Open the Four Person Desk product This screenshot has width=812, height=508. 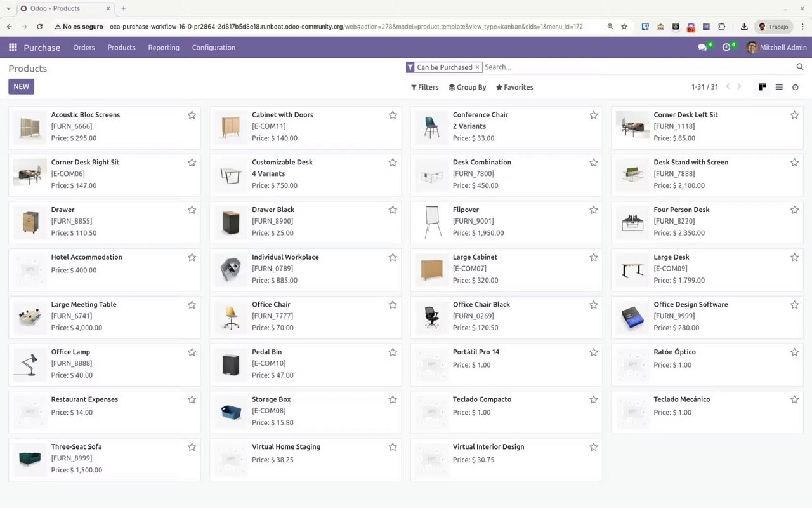tap(707, 222)
